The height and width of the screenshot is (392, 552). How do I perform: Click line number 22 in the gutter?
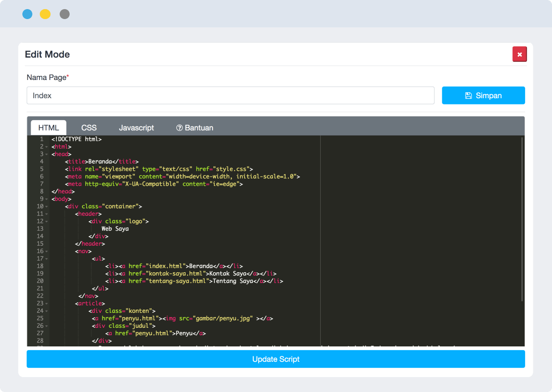coord(40,296)
